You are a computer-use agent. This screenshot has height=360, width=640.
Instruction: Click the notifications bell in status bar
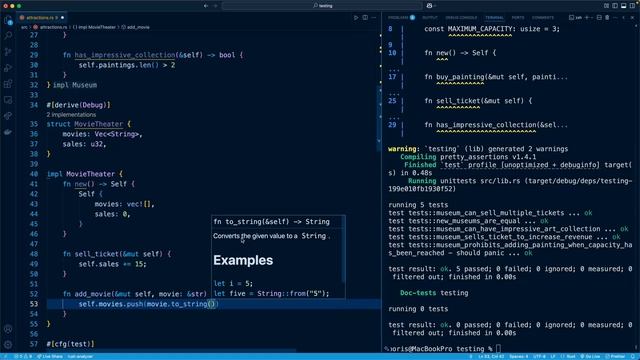(x=633, y=356)
